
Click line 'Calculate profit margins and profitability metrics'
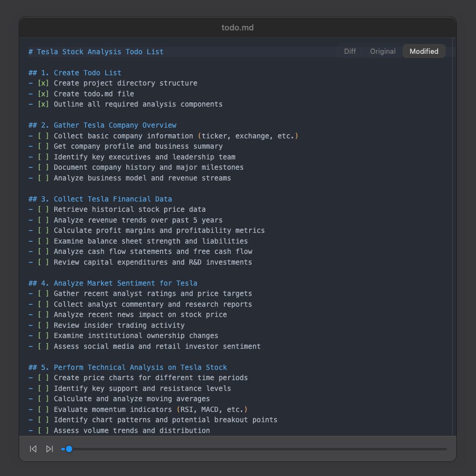coord(147,231)
